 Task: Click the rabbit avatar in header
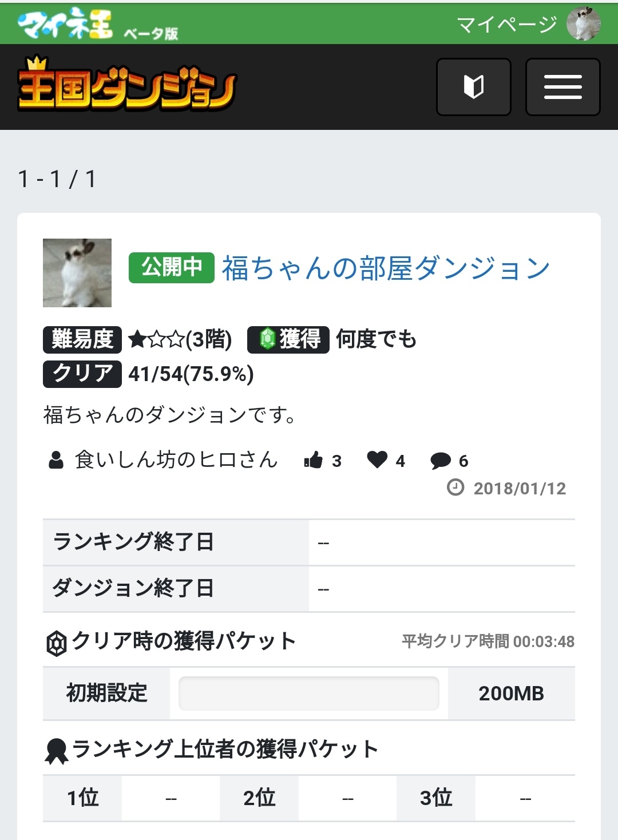click(x=584, y=24)
